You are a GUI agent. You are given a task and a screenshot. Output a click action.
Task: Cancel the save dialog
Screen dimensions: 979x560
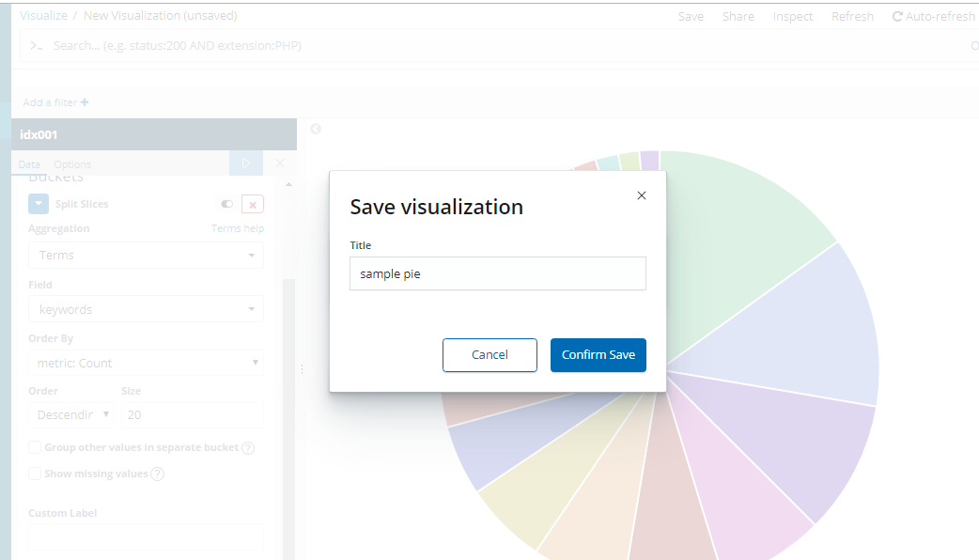point(489,354)
